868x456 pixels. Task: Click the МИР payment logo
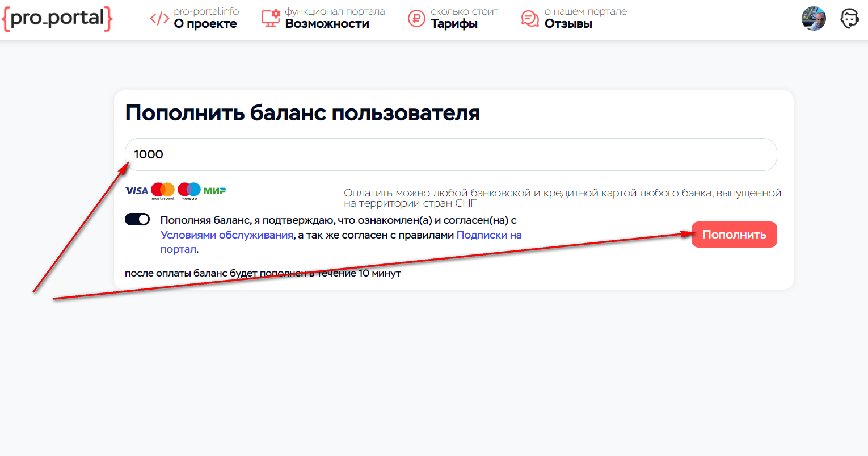(215, 191)
